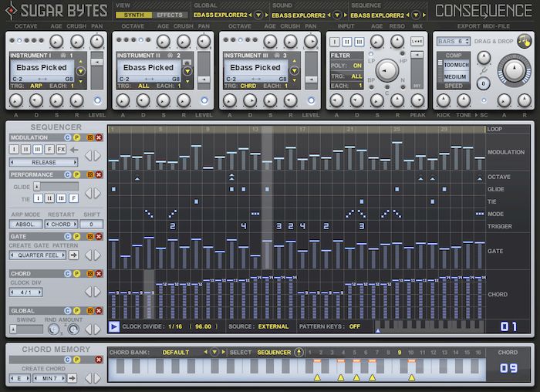Screen dimensions: 540x392
Task: Click the Performance paste (P) icon
Action: 77,175
